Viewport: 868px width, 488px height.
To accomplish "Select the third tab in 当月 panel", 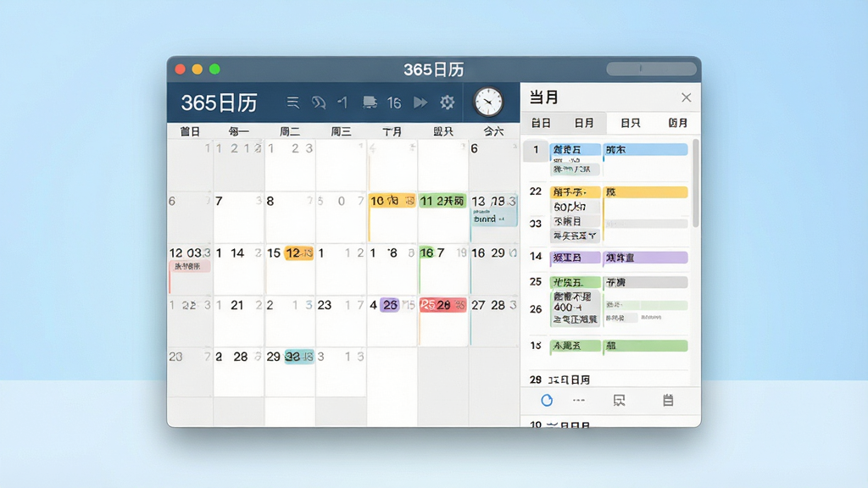I will pos(630,123).
